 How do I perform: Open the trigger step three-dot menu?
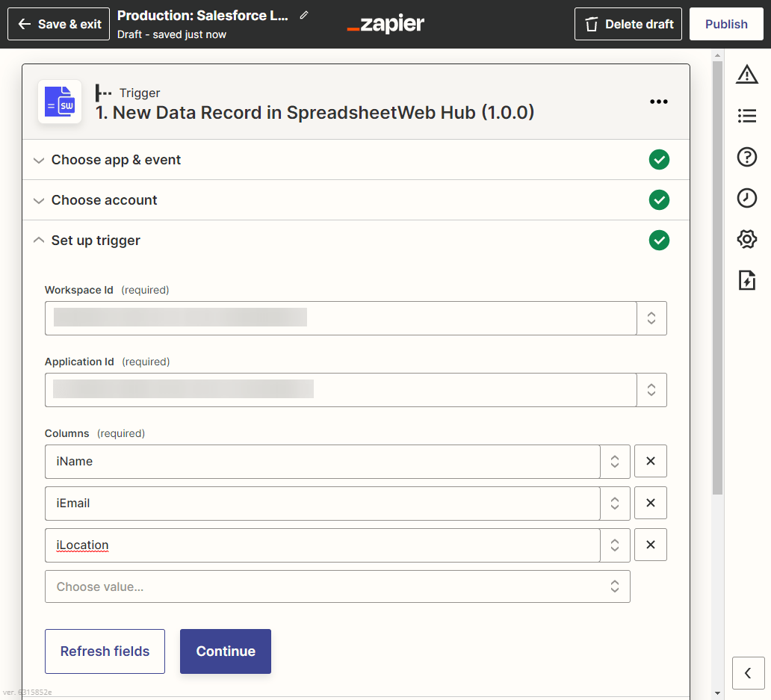(x=659, y=102)
